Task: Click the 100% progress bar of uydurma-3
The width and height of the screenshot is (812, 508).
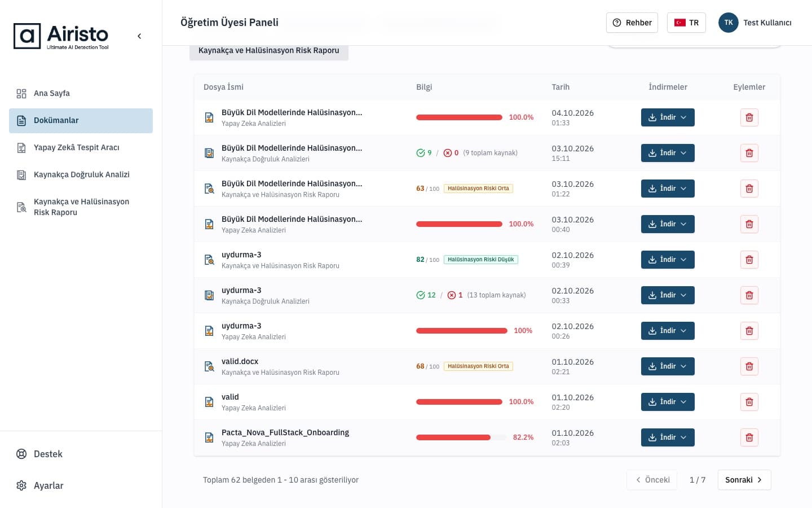Action: (461, 331)
